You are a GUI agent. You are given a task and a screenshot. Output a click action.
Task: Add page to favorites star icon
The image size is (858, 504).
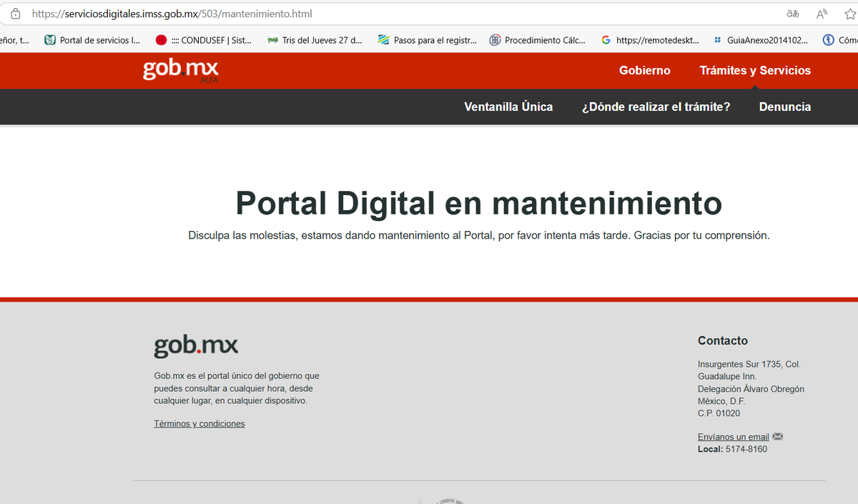coord(850,14)
